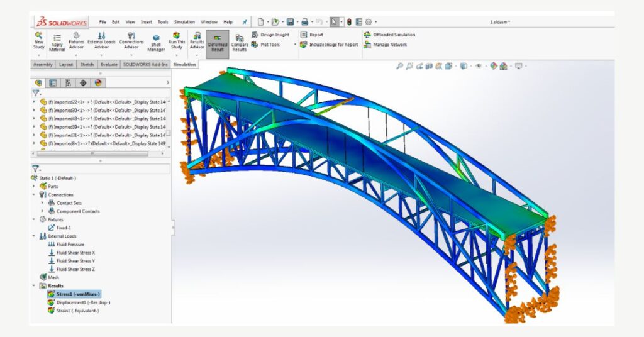Click the Zoom to Fit magnifier icon
The image size is (644, 337).
[x=399, y=66]
